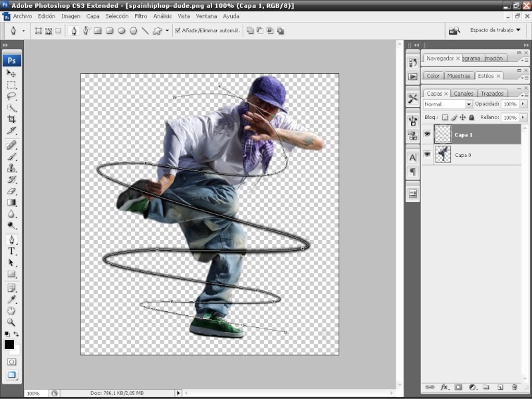Select the Gradient tool
532x399 pixels.
click(11, 203)
